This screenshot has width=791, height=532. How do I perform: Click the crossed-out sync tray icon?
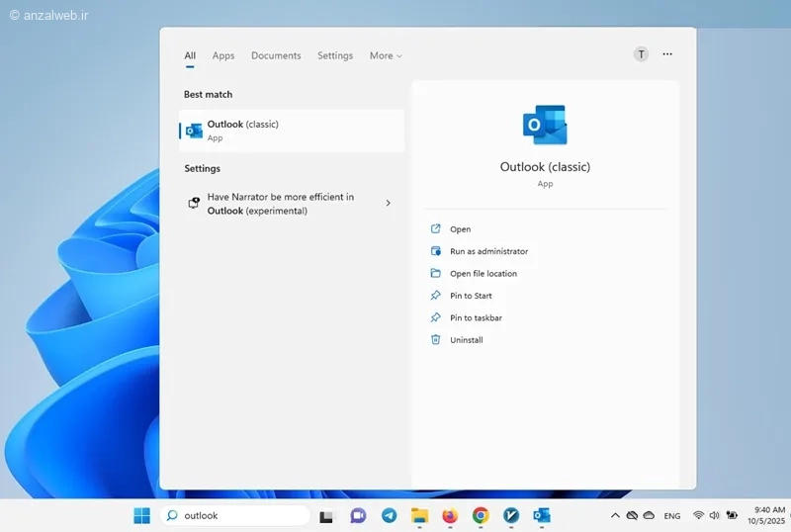[x=632, y=515]
